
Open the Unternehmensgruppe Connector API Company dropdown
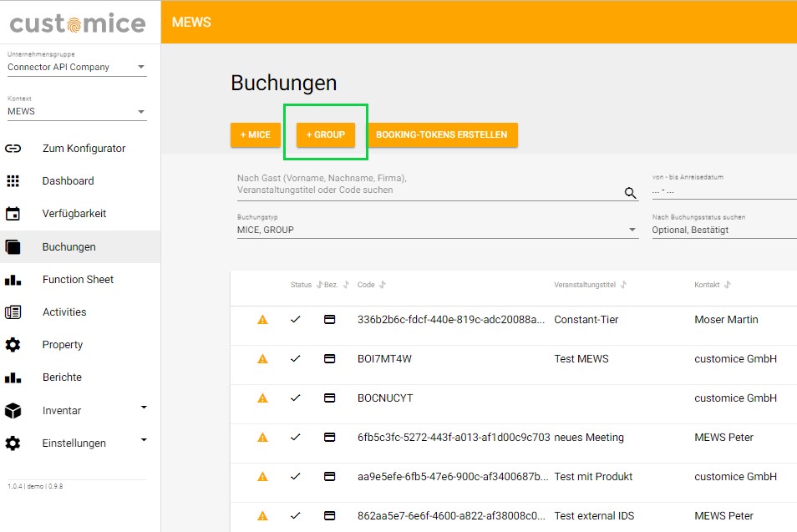pos(77,67)
